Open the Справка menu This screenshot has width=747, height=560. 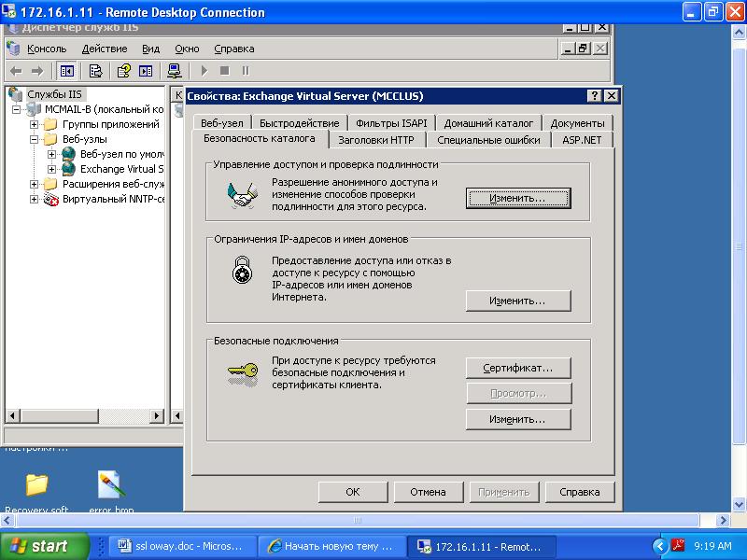click(x=234, y=49)
